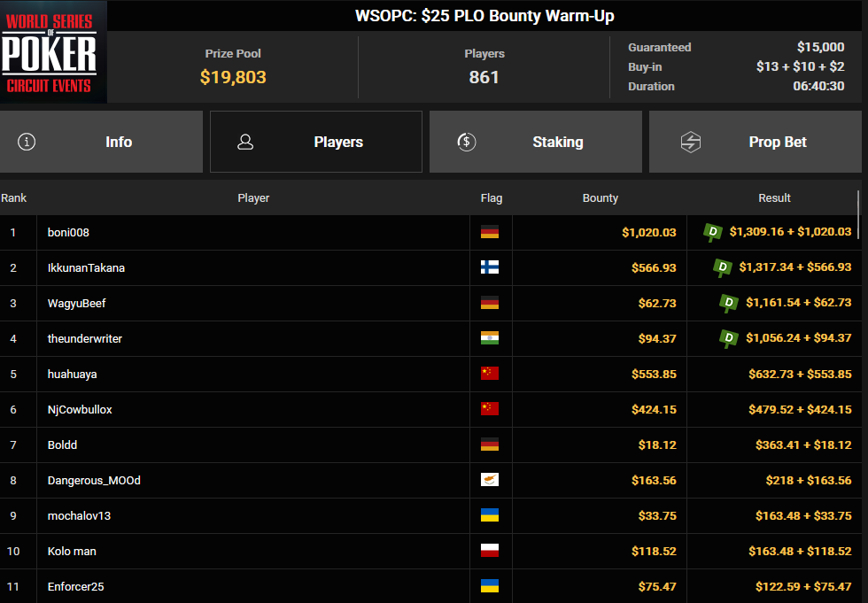Sort by the Flag column header
This screenshot has width=868, height=603.
(492, 198)
